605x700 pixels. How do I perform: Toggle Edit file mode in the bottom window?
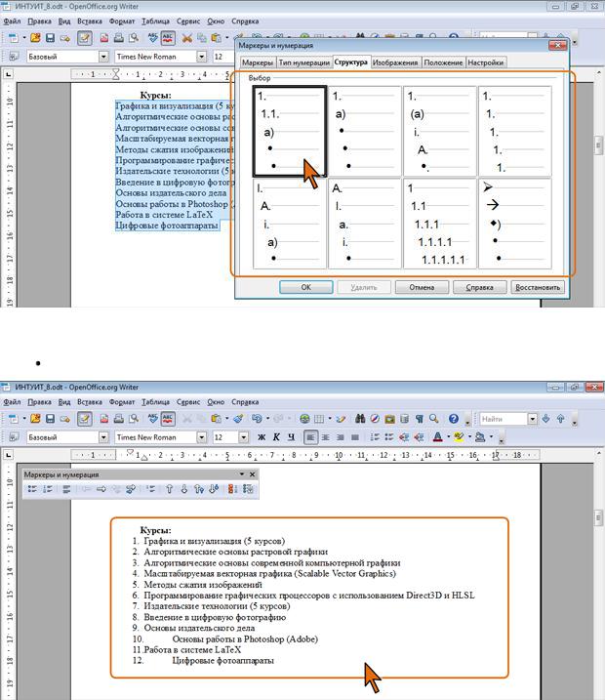click(x=84, y=419)
